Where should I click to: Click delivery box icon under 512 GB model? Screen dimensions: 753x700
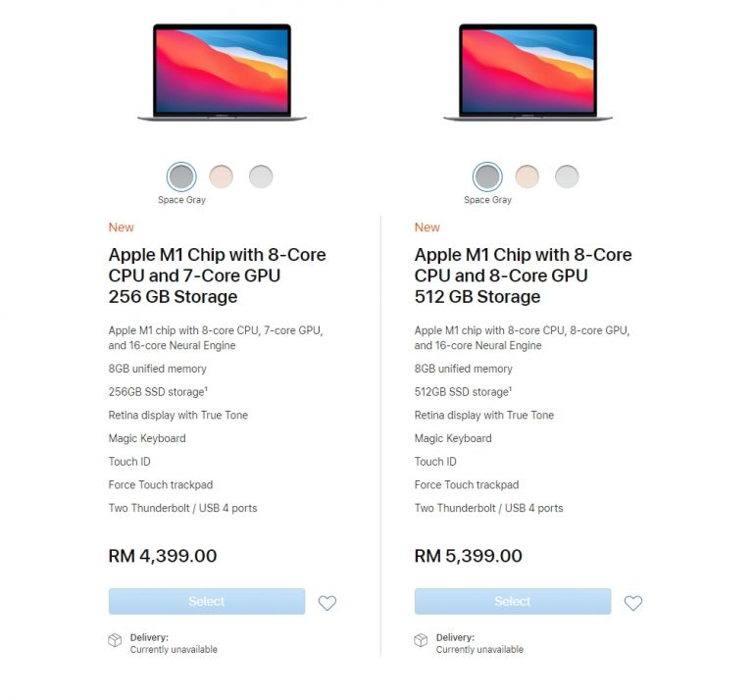(x=421, y=641)
